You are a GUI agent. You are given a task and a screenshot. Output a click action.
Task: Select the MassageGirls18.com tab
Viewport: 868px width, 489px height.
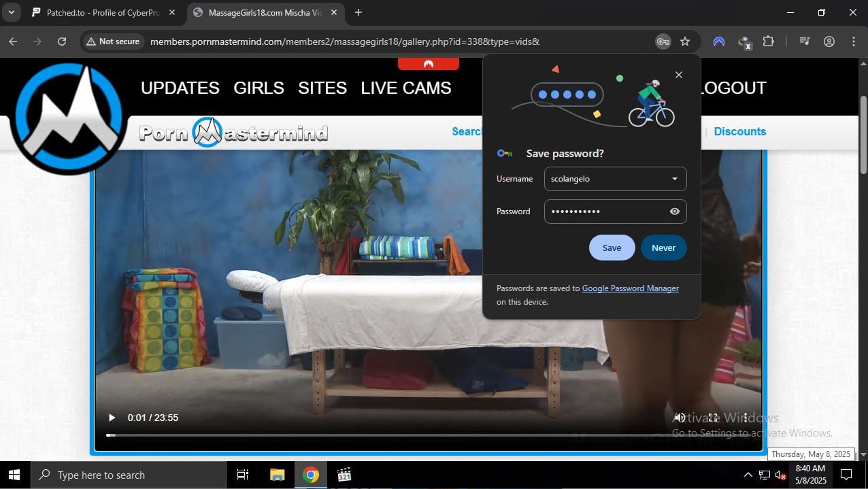(x=265, y=12)
